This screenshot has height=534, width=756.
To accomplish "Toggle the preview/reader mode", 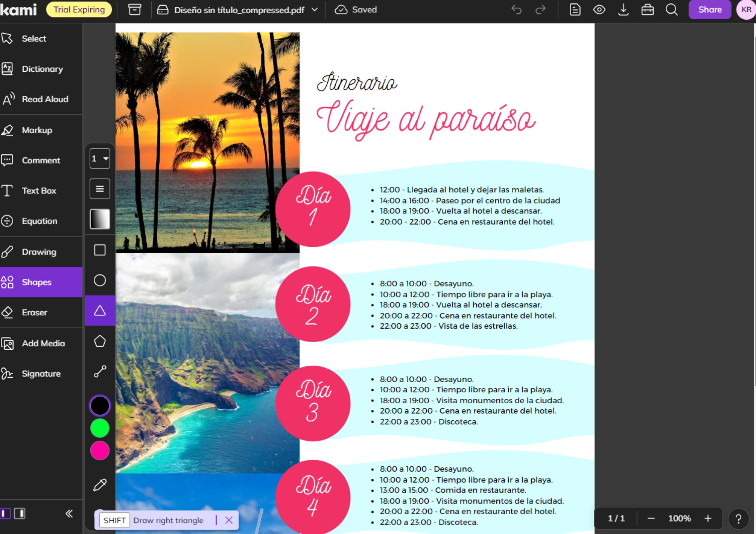I will coord(600,10).
